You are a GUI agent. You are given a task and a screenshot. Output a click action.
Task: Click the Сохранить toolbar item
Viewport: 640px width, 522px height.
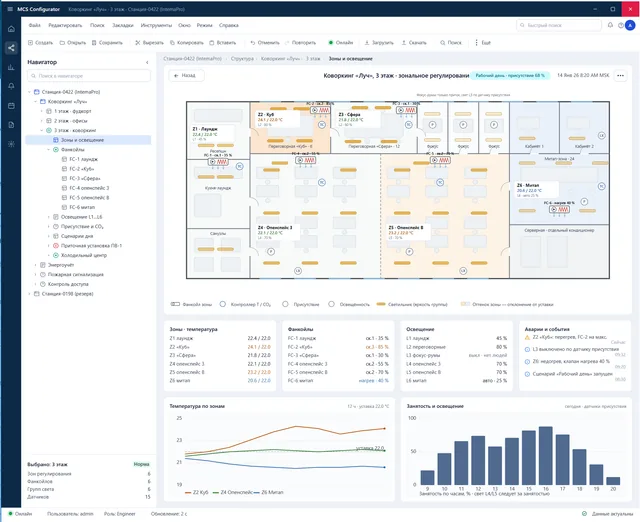(x=107, y=42)
